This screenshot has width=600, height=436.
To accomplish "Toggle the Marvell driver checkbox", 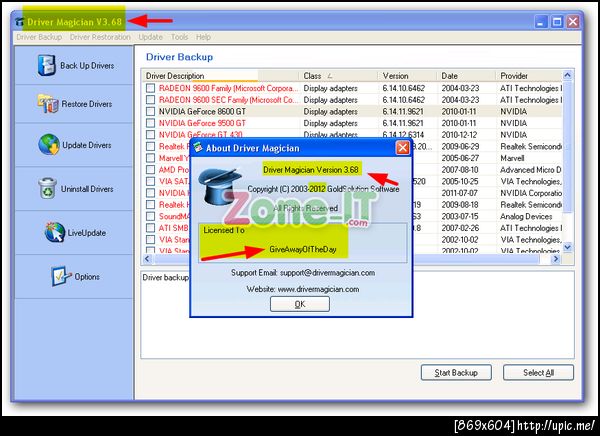I will (x=150, y=158).
